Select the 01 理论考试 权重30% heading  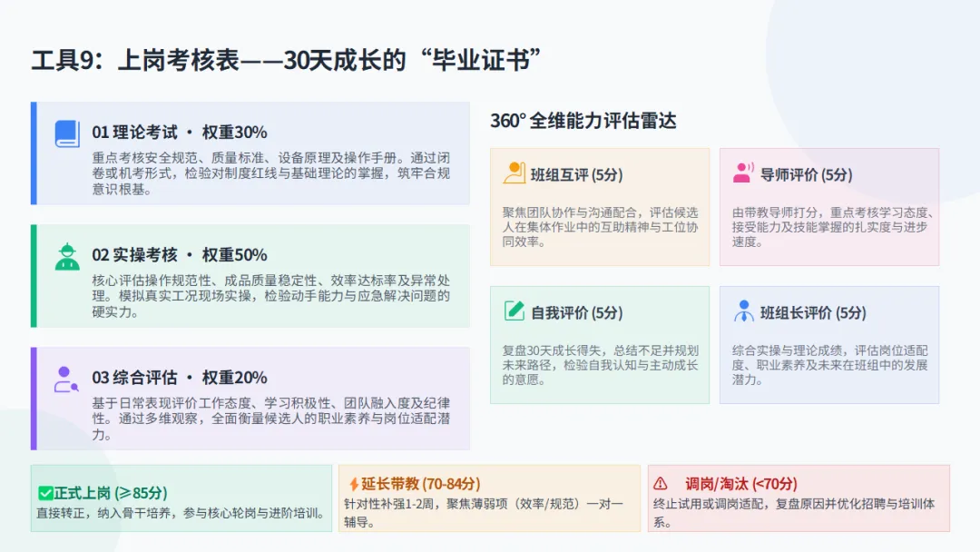coord(180,133)
